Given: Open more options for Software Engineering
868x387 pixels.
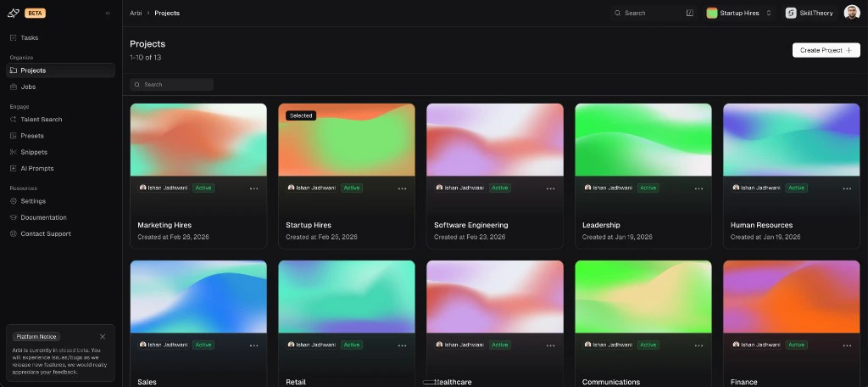Looking at the screenshot, I should click(x=551, y=188).
